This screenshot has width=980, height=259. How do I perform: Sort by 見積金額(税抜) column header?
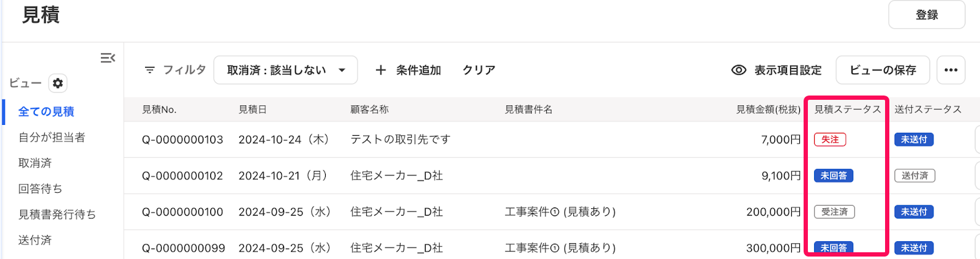click(x=768, y=110)
